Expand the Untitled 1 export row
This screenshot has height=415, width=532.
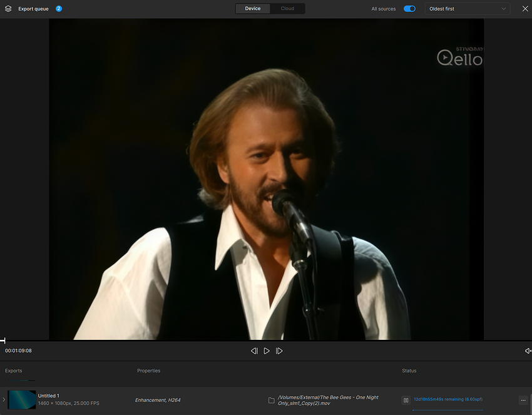click(x=4, y=399)
